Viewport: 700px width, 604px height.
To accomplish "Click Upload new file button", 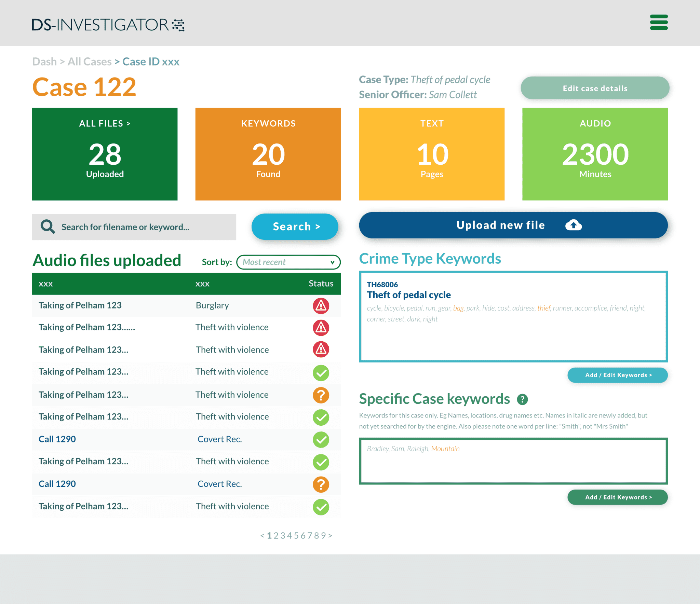I will pyautogui.click(x=513, y=225).
